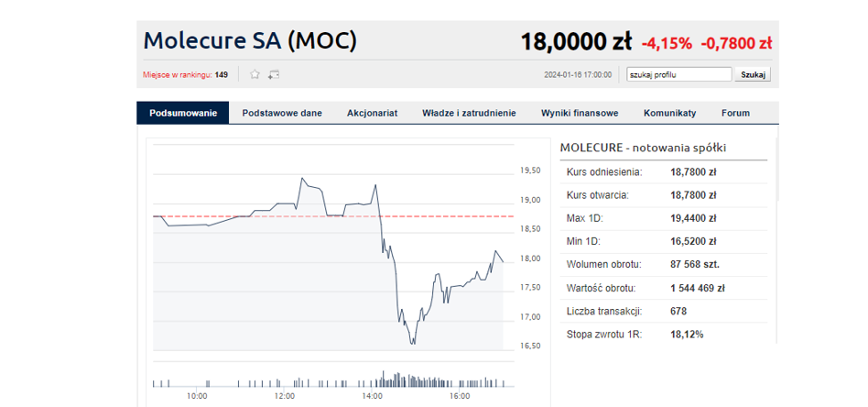Click the 'Miejsce w rankingu' link
This screenshot has width=868, height=407.
178,75
